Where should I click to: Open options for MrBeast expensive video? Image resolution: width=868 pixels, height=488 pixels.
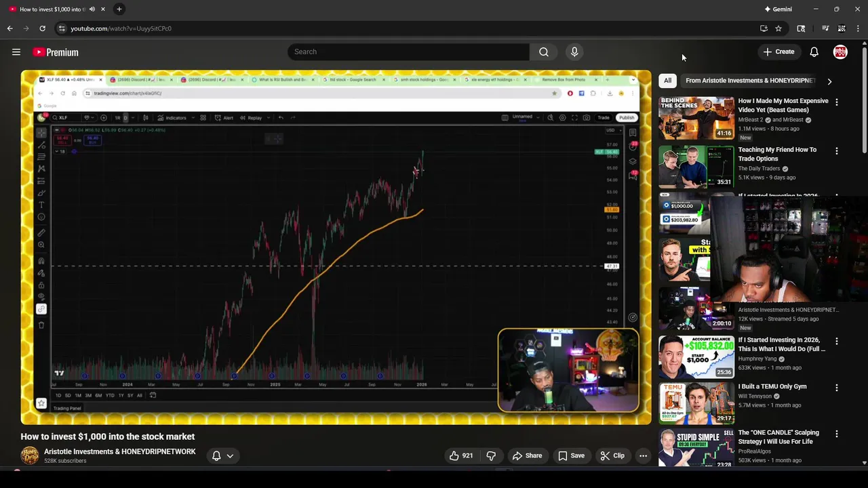tap(836, 102)
